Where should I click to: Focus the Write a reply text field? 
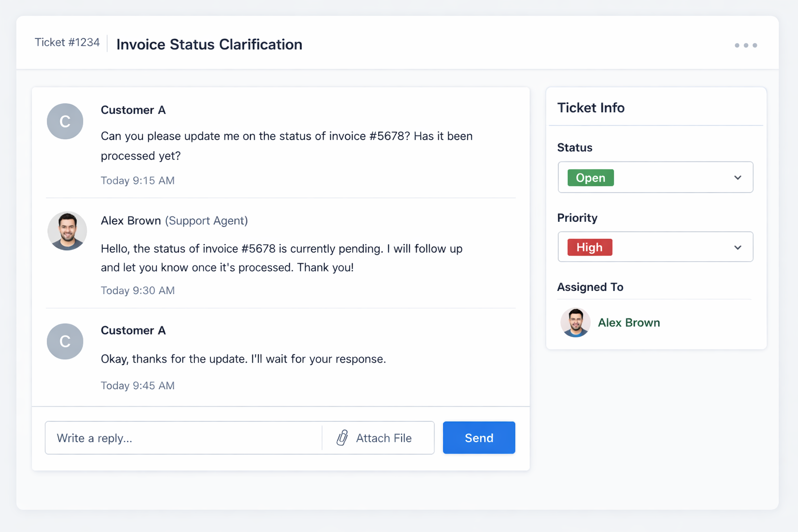[182, 438]
